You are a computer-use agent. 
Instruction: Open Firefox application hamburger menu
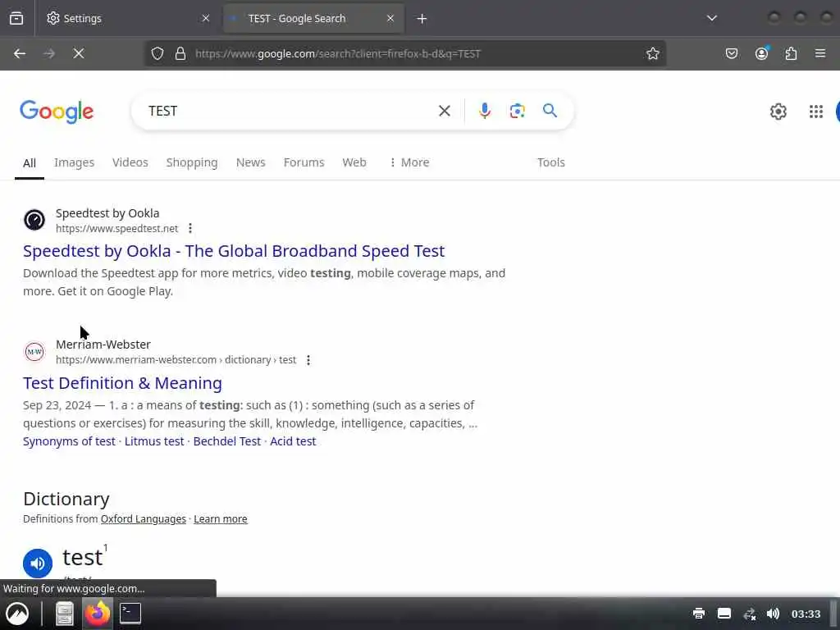[820, 53]
